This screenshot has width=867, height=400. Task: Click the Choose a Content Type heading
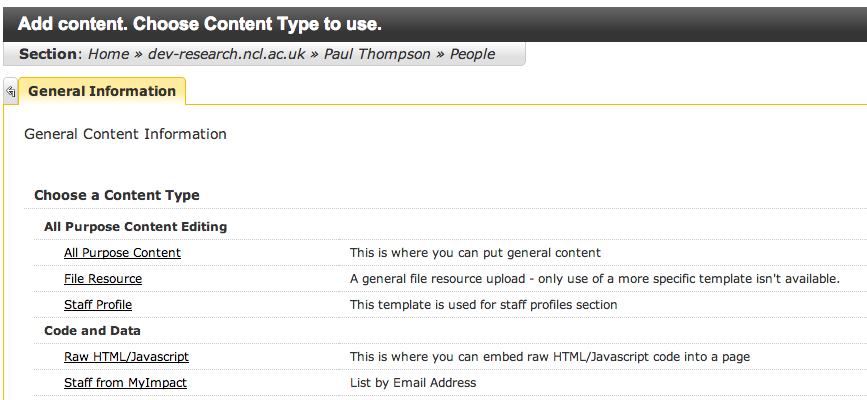117,196
